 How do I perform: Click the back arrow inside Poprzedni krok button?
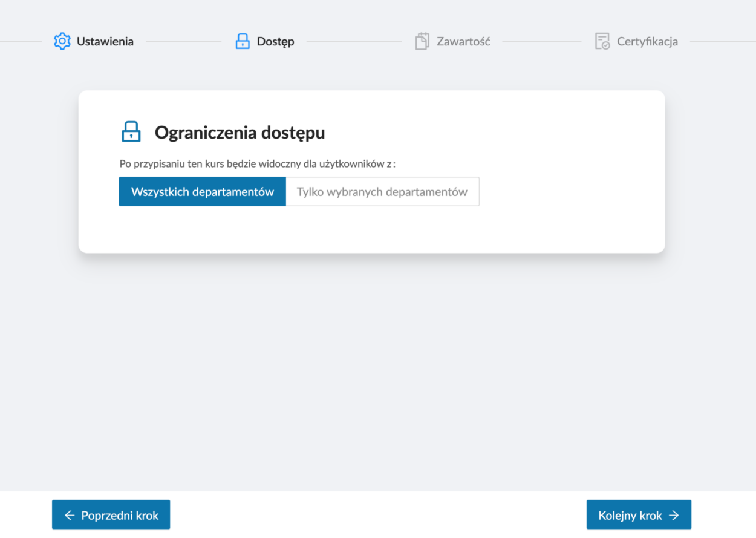[x=68, y=514]
